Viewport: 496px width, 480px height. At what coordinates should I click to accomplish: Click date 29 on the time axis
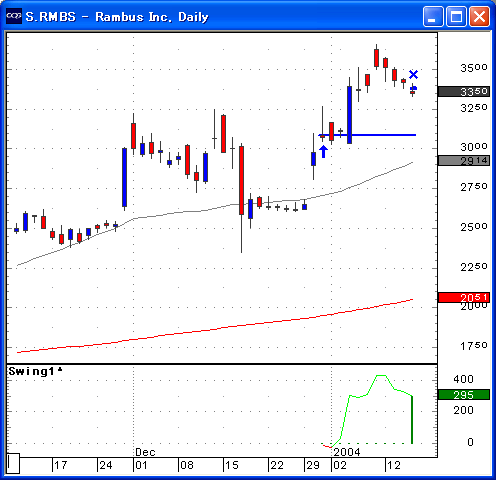(313, 465)
